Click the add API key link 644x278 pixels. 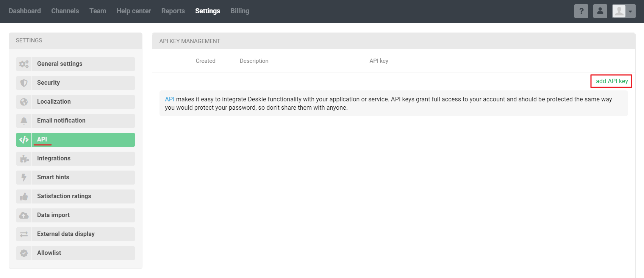pyautogui.click(x=612, y=81)
